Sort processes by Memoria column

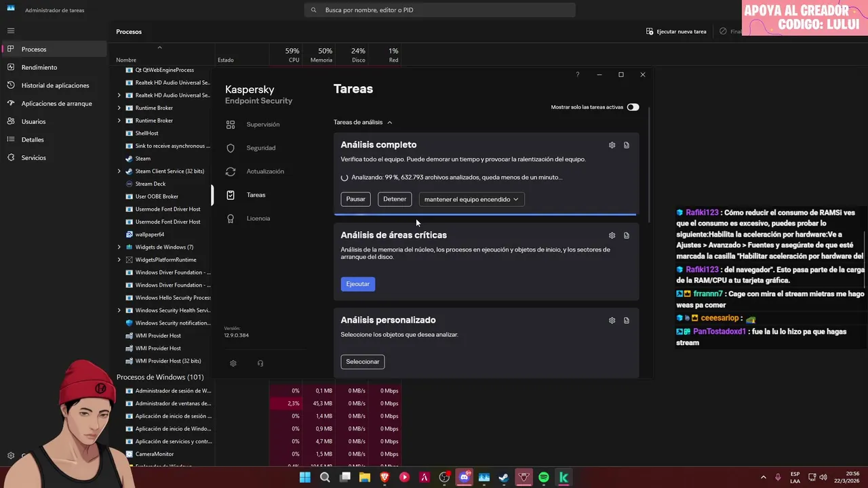coord(319,55)
